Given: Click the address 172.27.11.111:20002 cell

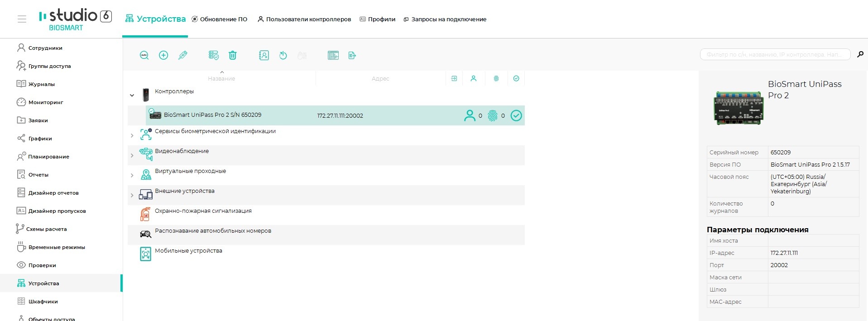Looking at the screenshot, I should (x=340, y=115).
